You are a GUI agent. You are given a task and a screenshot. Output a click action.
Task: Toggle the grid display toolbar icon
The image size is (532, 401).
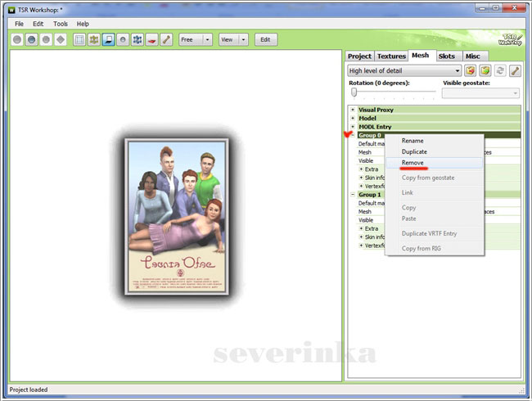point(80,39)
